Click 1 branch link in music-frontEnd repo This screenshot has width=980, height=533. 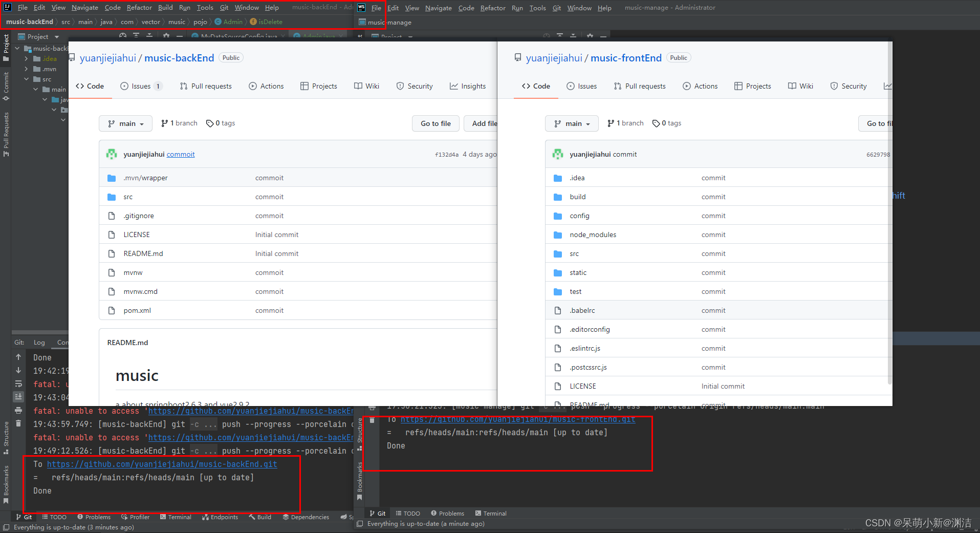click(x=625, y=123)
